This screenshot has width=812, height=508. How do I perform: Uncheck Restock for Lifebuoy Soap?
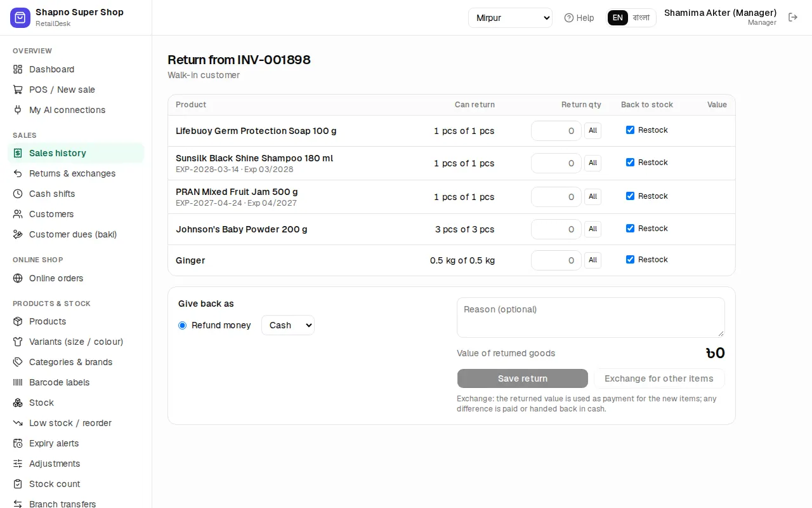pos(630,130)
